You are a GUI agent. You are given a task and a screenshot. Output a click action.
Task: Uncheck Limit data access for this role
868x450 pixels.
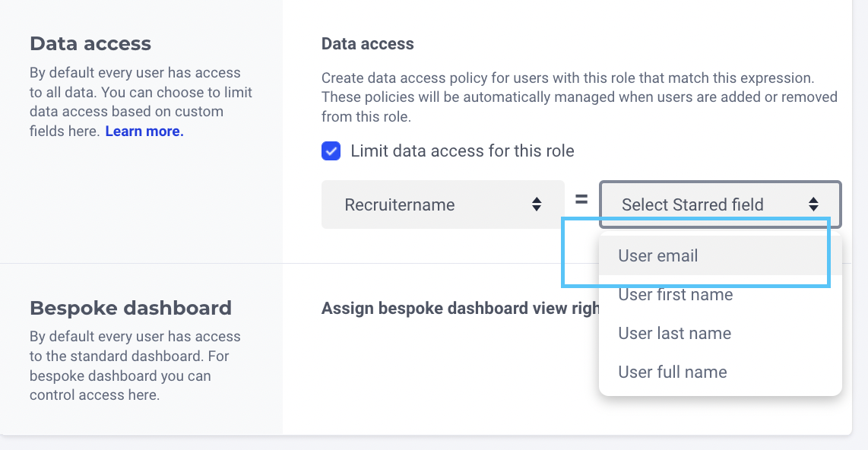pyautogui.click(x=331, y=151)
